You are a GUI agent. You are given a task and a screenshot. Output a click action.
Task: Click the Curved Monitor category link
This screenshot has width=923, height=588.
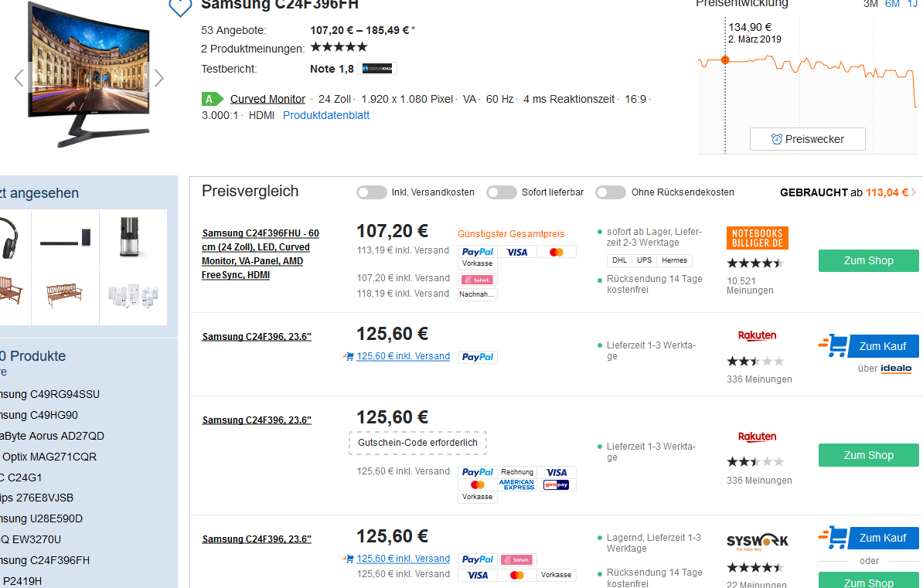tap(267, 99)
